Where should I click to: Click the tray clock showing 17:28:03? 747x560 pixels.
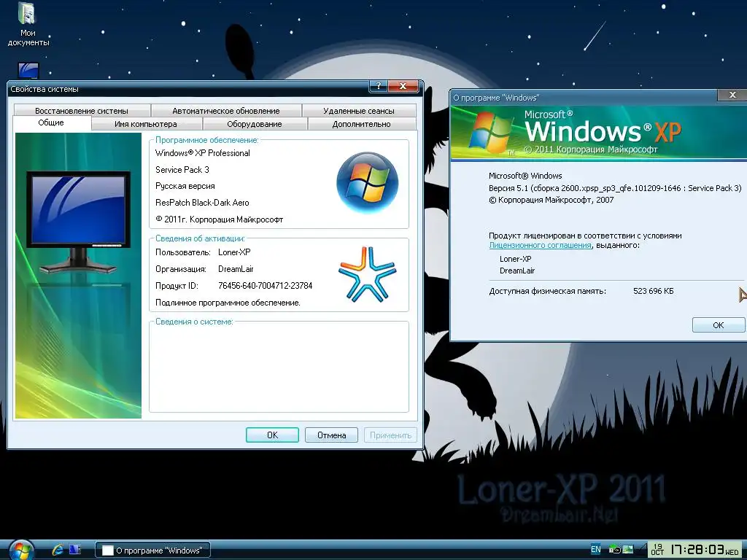pyautogui.click(x=697, y=550)
